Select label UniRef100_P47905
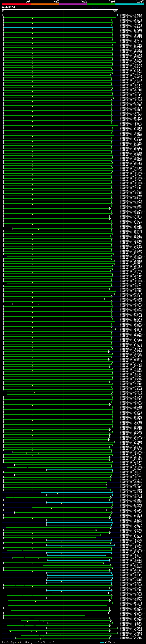This screenshot has width=146, height=644. 131,469
